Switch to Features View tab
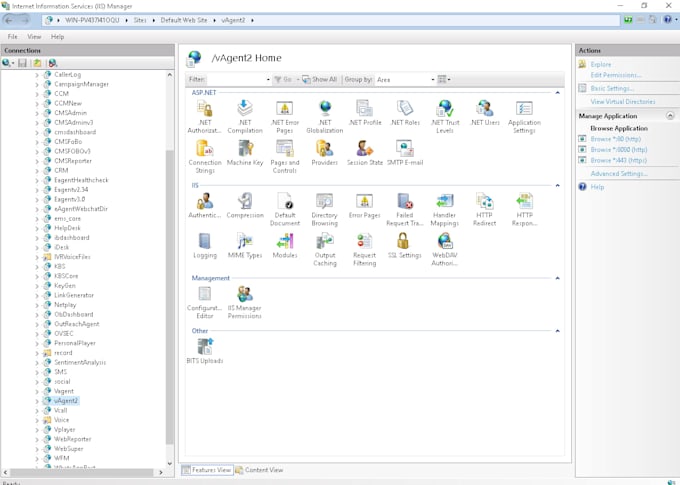 pos(207,470)
